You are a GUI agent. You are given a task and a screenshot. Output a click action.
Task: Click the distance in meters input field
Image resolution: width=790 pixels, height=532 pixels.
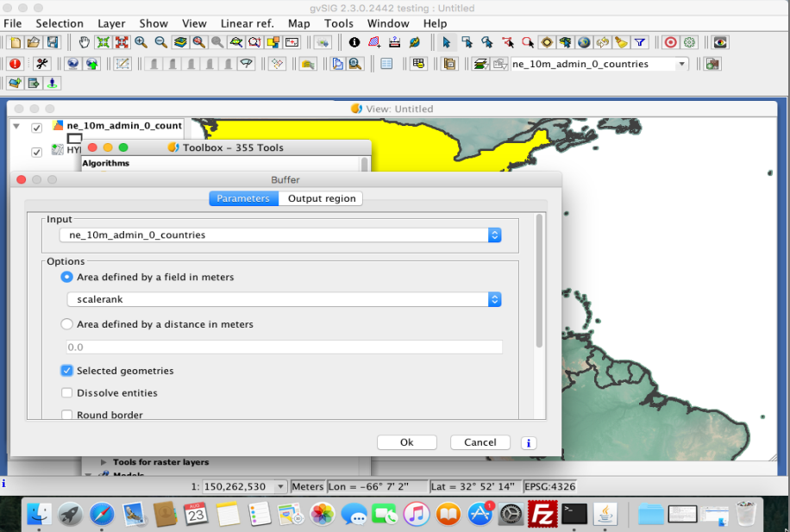284,347
